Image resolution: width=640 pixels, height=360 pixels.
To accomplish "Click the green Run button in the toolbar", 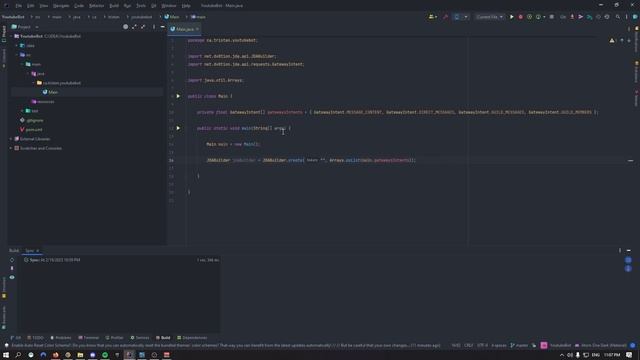I will tap(511, 17).
